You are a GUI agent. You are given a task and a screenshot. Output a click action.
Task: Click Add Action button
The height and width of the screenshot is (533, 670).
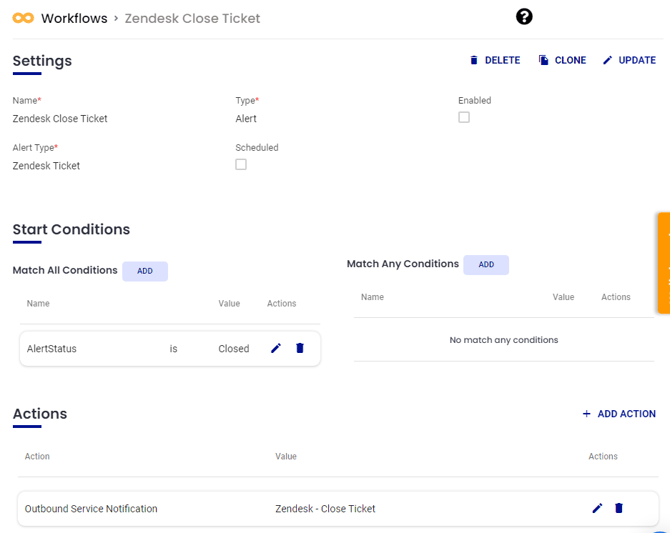(x=619, y=414)
